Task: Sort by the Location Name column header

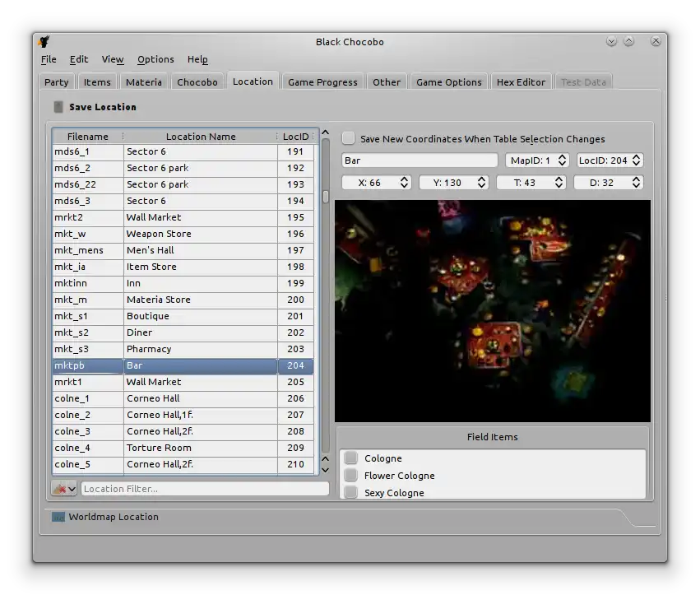Action: 201,137
